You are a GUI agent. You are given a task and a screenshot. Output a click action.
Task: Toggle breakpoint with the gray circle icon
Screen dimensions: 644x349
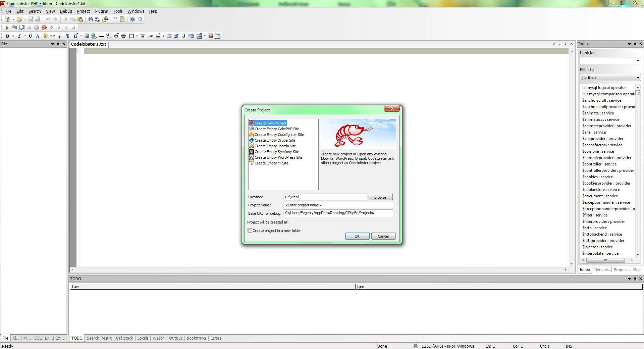[36, 28]
